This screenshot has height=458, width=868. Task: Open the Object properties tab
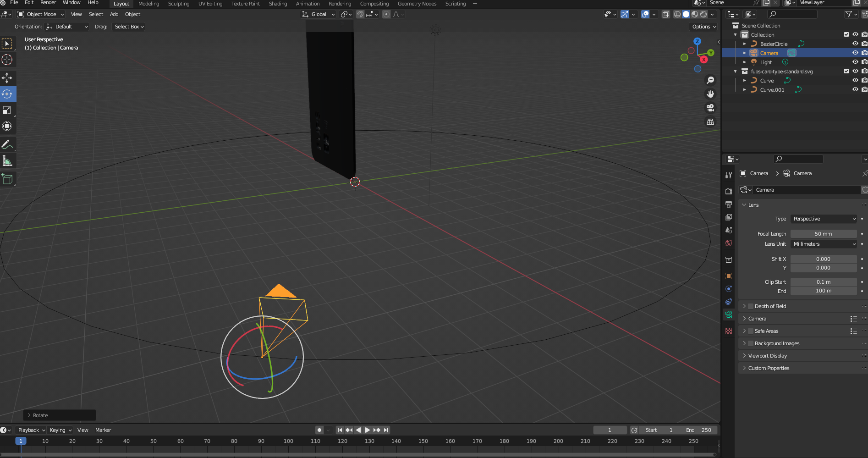[x=729, y=276]
